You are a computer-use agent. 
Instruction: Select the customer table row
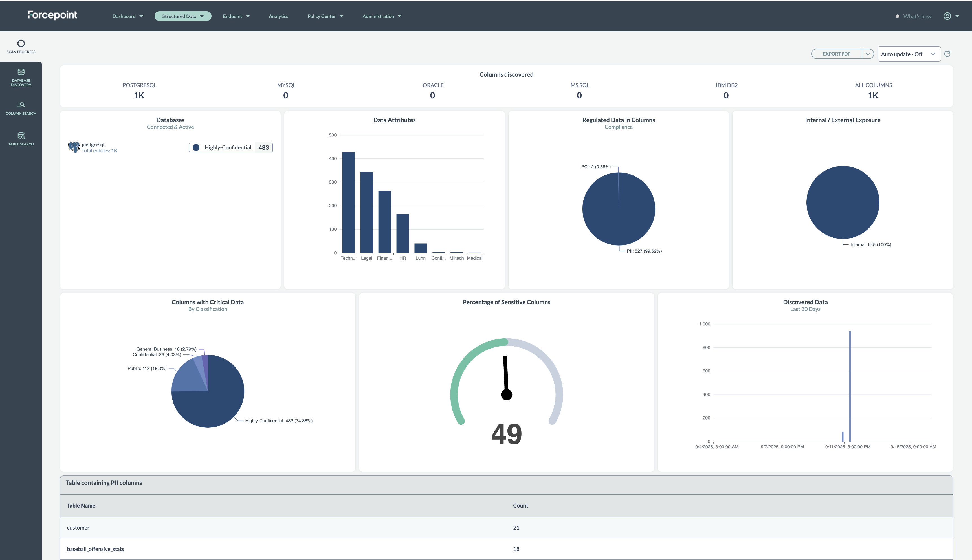click(x=78, y=527)
